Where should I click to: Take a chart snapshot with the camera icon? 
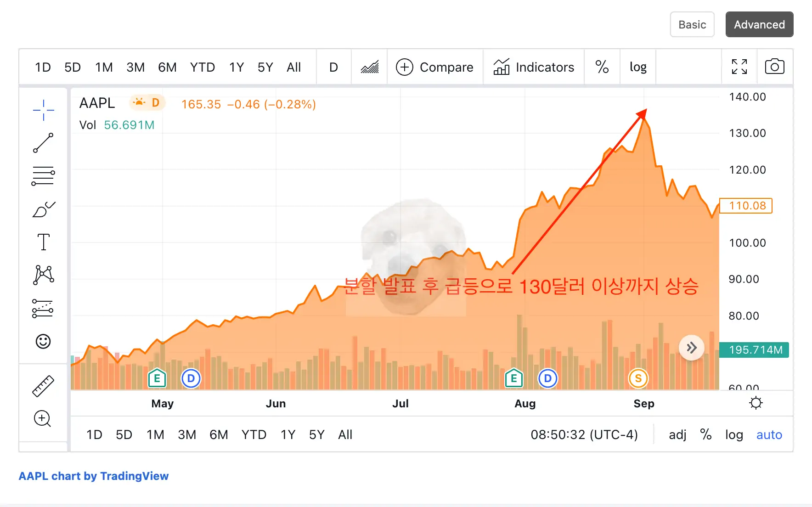[x=774, y=67]
